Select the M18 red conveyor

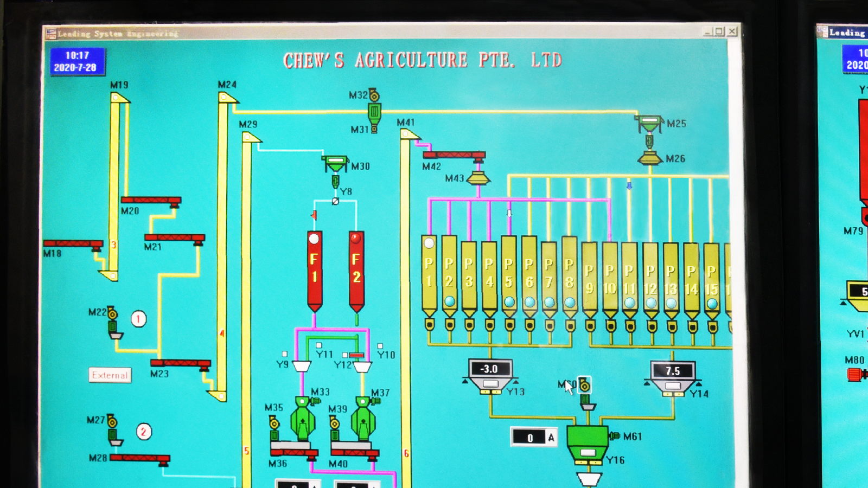pos(73,245)
